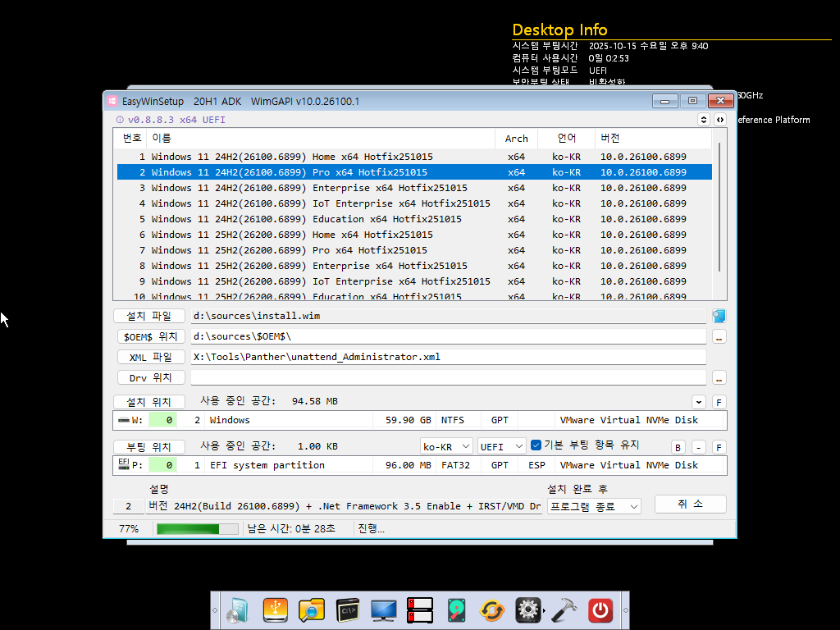Click the install file path field d:\sources\install.wim
Image resolution: width=840 pixels, height=630 pixels.
click(449, 316)
